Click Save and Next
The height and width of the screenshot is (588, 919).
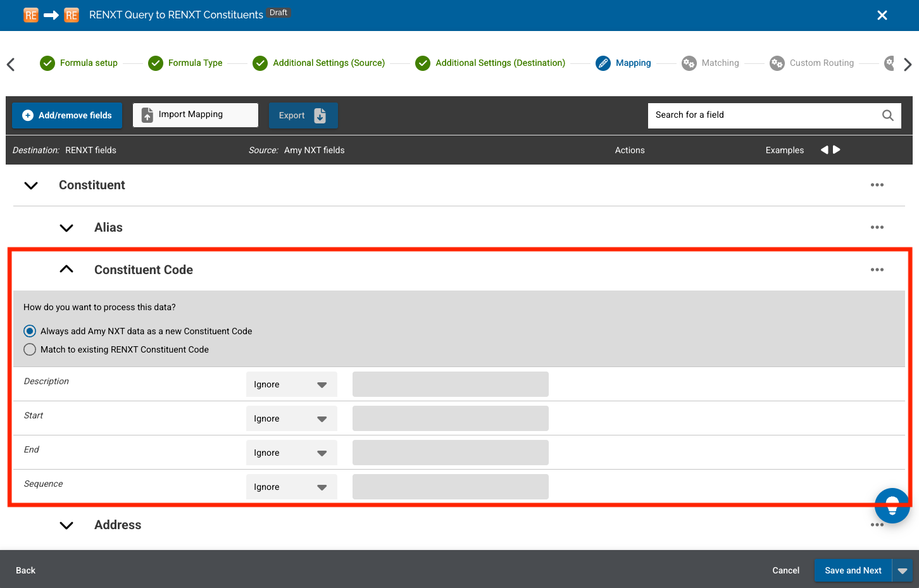tap(853, 570)
